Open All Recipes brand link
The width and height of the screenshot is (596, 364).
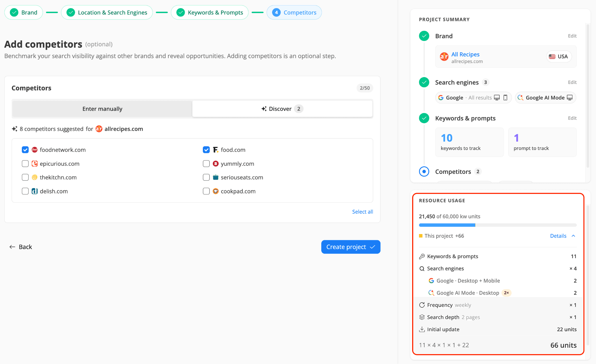coord(465,54)
